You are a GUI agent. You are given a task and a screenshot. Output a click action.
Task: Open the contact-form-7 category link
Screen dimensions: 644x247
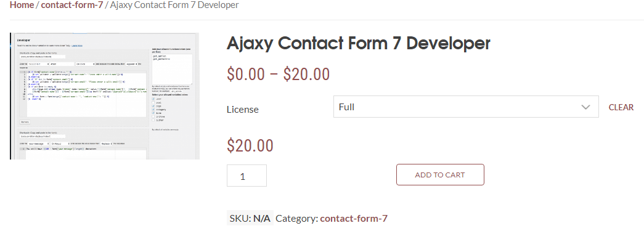coord(353,218)
